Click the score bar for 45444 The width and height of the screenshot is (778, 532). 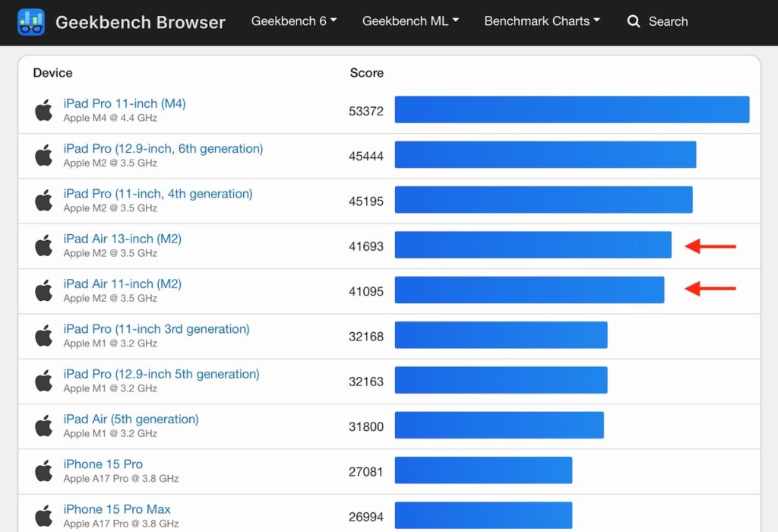coord(546,155)
